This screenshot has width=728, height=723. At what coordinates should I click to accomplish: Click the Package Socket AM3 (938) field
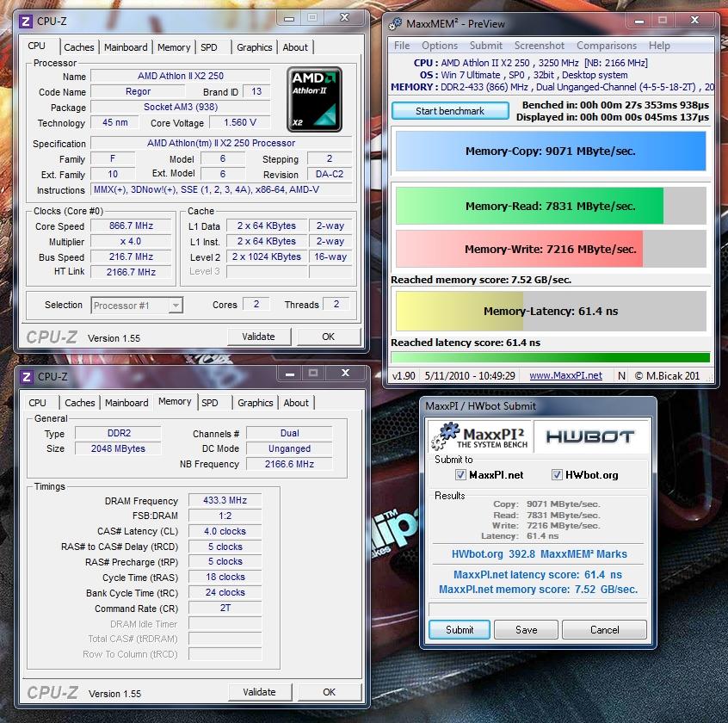tap(181, 107)
